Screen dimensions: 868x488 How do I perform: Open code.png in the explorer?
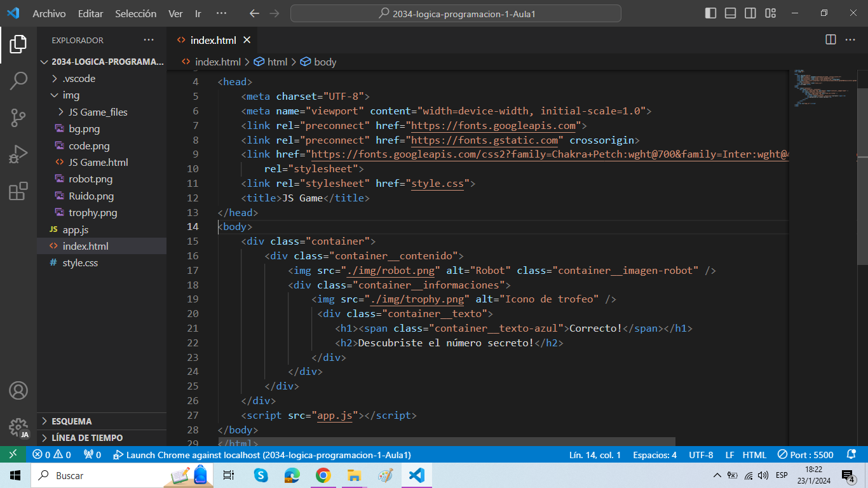click(x=102, y=146)
